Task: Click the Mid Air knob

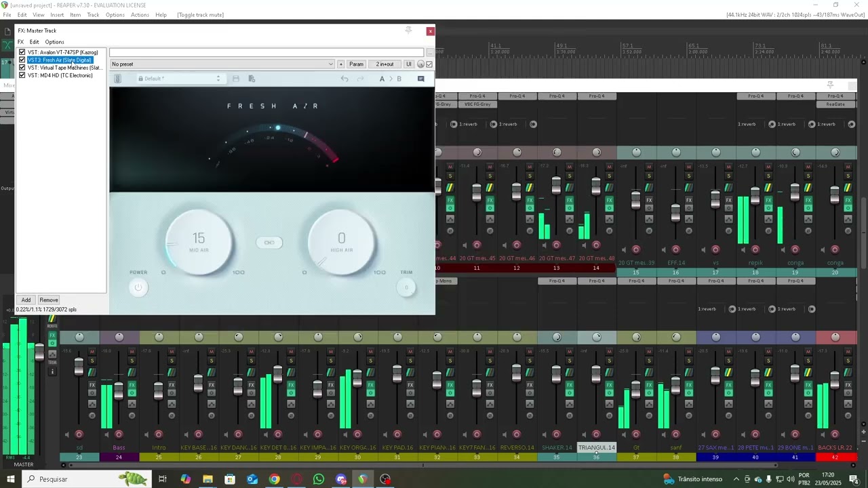Action: point(199,243)
